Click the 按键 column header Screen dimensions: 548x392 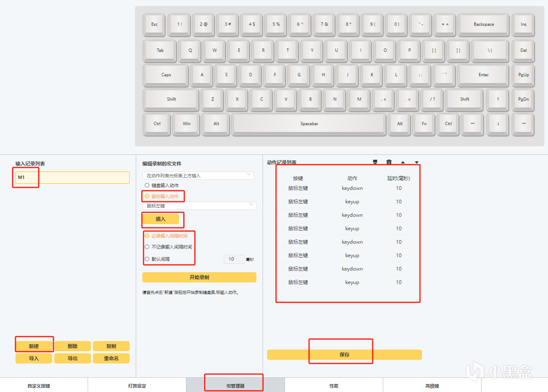click(298, 178)
